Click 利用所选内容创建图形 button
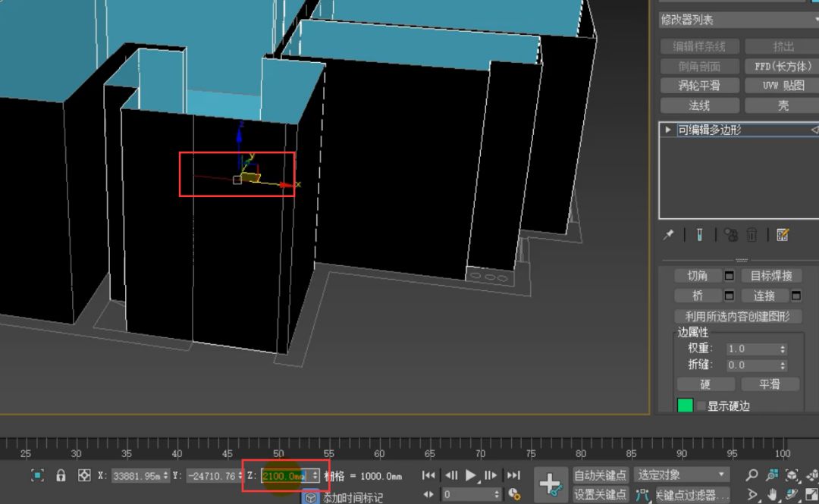 (x=738, y=316)
